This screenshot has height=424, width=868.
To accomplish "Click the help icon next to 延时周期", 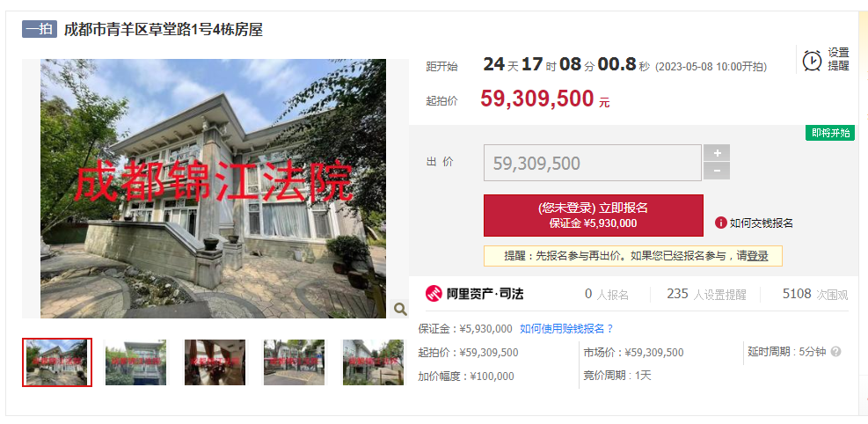I will click(835, 352).
